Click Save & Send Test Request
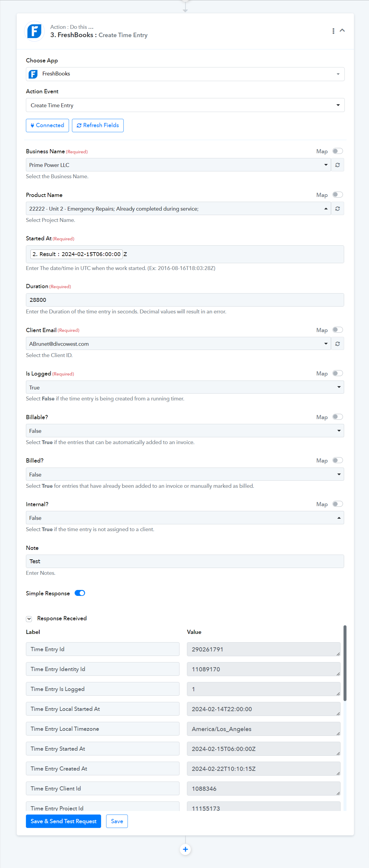Viewport: 369px width, 868px height. tap(63, 821)
